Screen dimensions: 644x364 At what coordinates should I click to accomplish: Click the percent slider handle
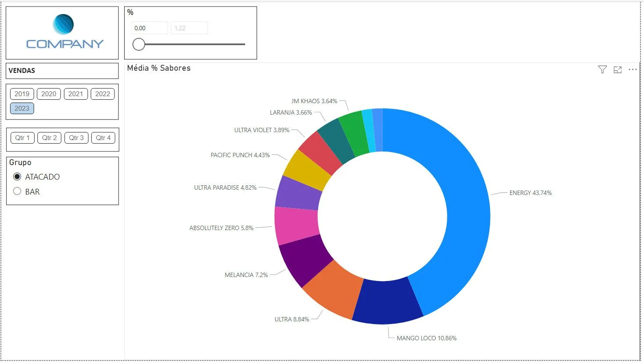point(139,44)
